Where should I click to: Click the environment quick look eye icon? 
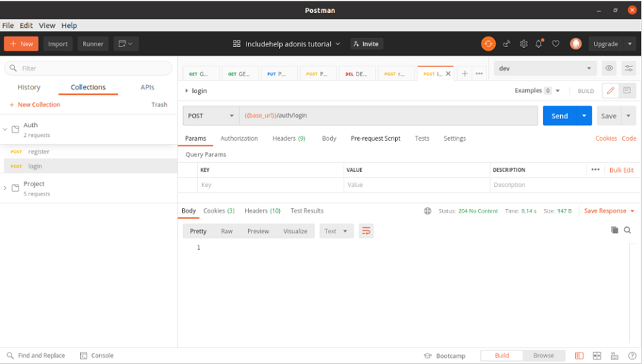coord(609,69)
